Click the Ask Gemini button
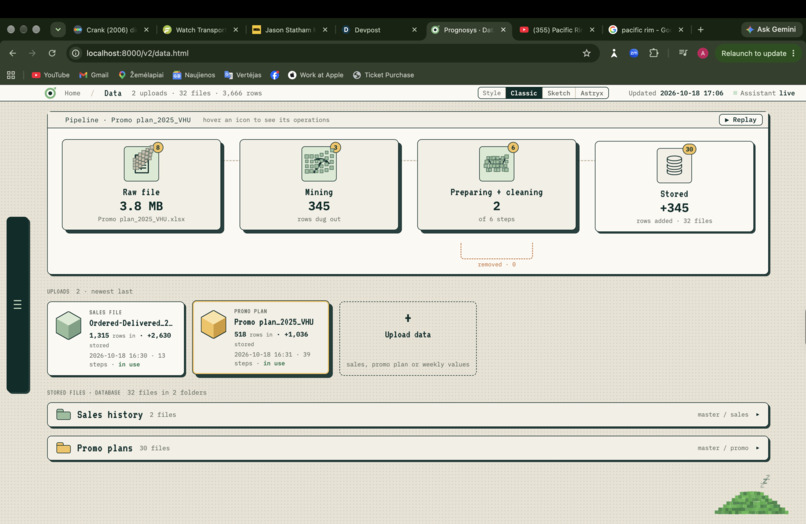Screen dimensions: 806x524 [771, 29]
